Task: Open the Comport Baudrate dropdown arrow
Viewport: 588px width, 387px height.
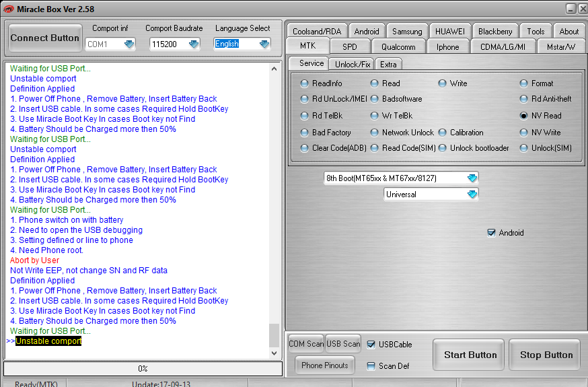Action: coord(194,44)
